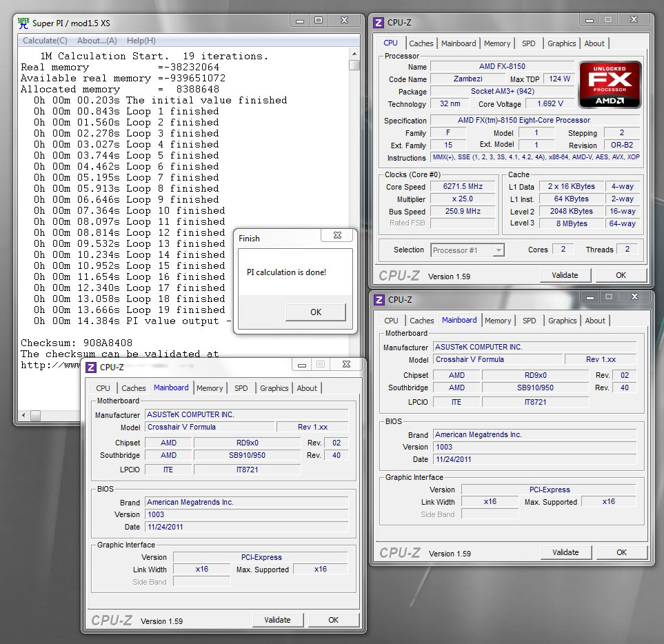Open Graphics tab in right Mainboard window

(563, 321)
